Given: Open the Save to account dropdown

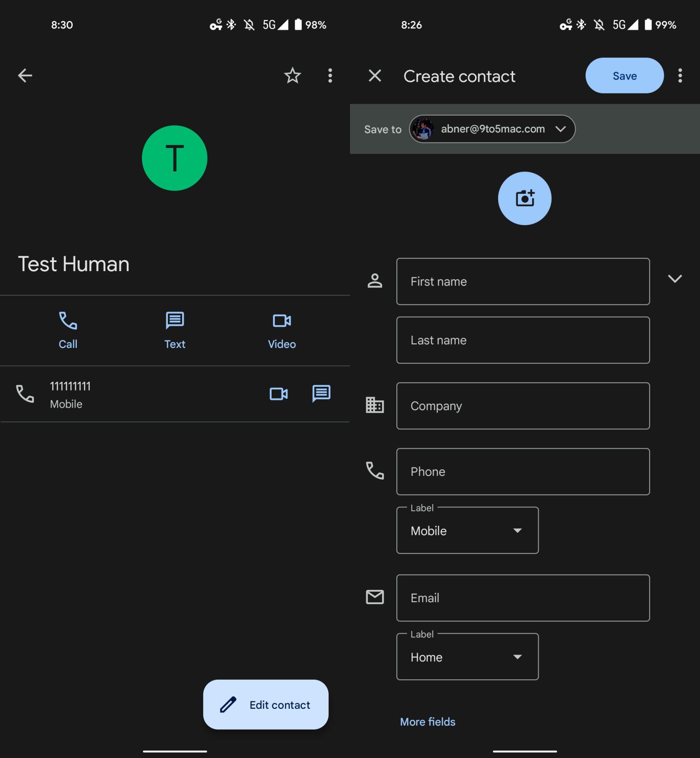Looking at the screenshot, I should coord(492,129).
